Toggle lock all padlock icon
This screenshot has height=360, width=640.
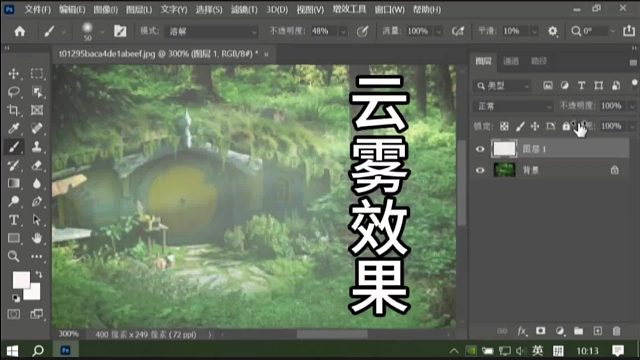coord(566,126)
